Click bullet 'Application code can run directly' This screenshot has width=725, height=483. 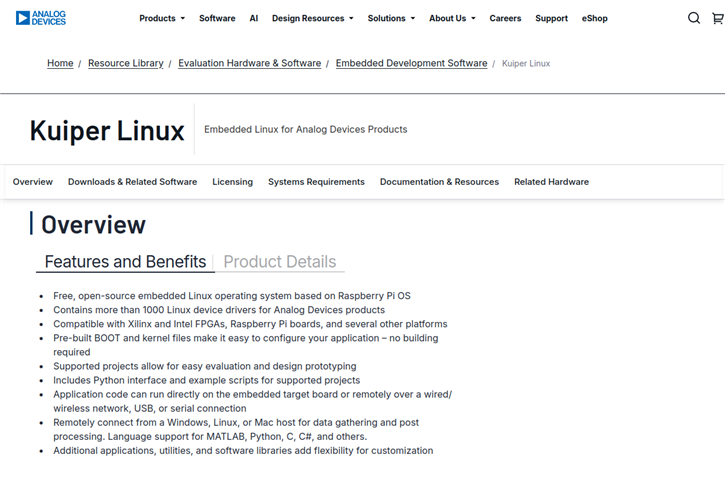point(252,401)
